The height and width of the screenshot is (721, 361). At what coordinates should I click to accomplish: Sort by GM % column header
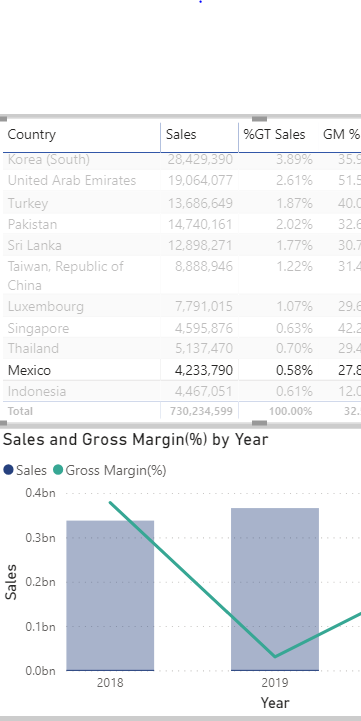click(x=341, y=134)
